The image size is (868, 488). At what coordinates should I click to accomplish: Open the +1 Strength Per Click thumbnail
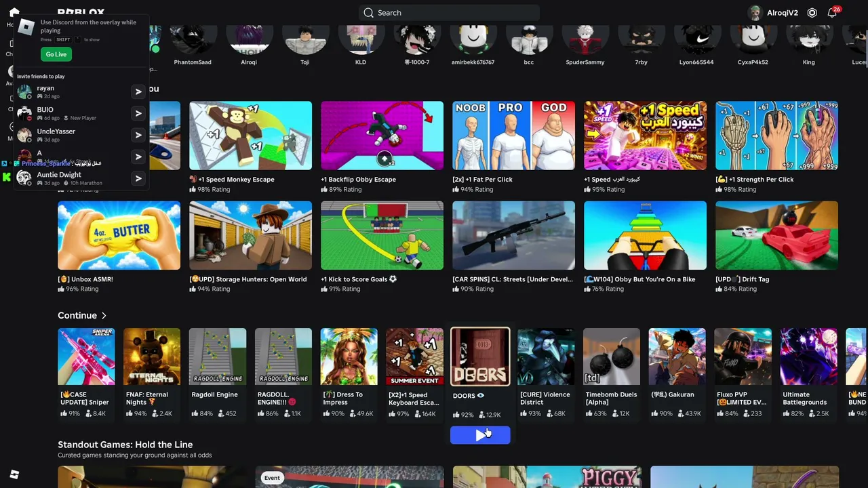776,136
